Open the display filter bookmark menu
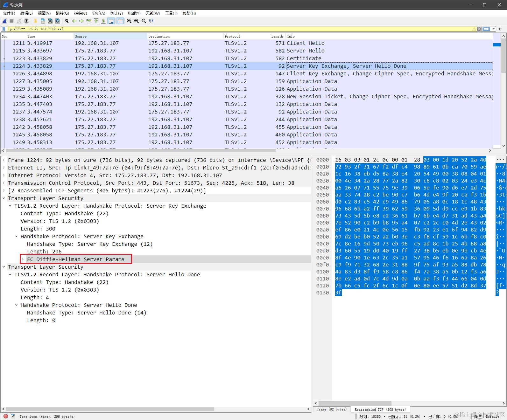The height and width of the screenshot is (420, 507). point(4,29)
